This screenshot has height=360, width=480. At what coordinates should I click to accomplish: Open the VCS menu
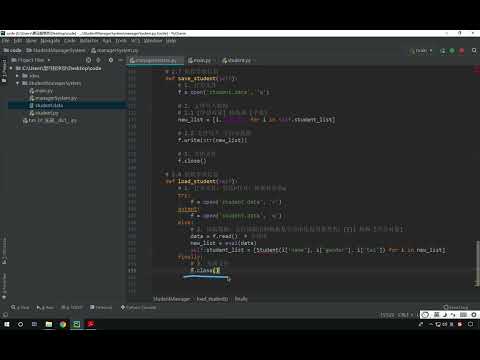pyautogui.click(x=135, y=41)
